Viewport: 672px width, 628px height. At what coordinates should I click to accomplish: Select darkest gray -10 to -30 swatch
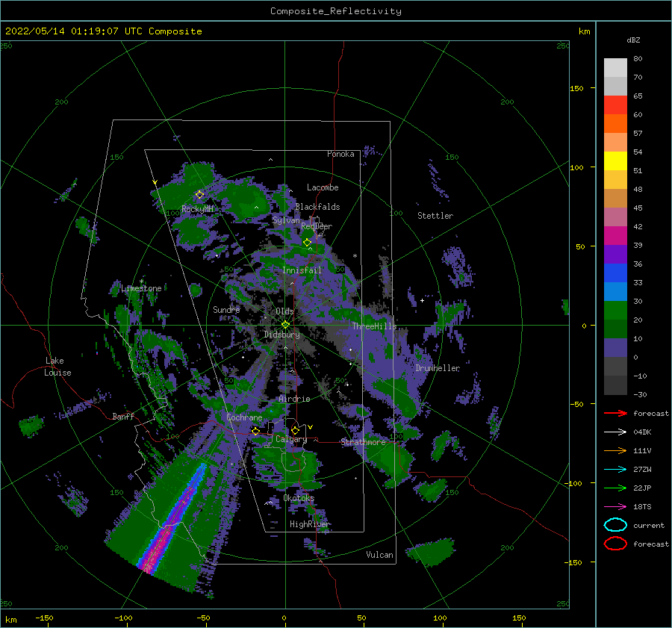click(615, 385)
